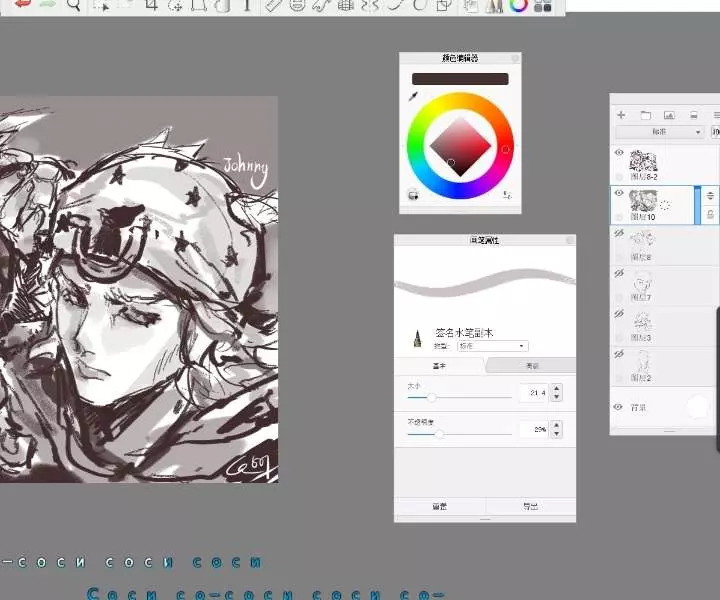Screen dimensions: 720x600
Task: Show hidden layer 图层8
Action: [x=619, y=233]
